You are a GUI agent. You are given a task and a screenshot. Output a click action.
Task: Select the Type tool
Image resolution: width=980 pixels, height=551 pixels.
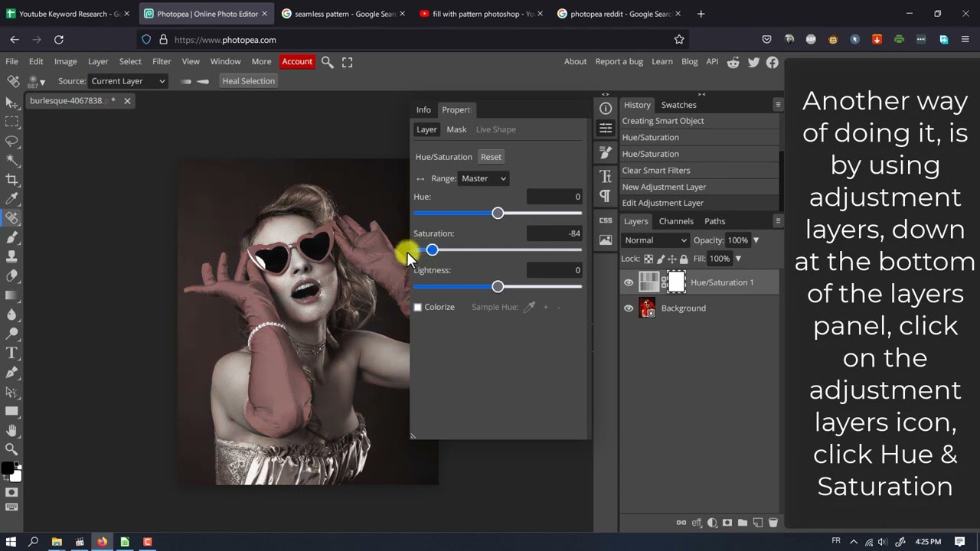(12, 353)
